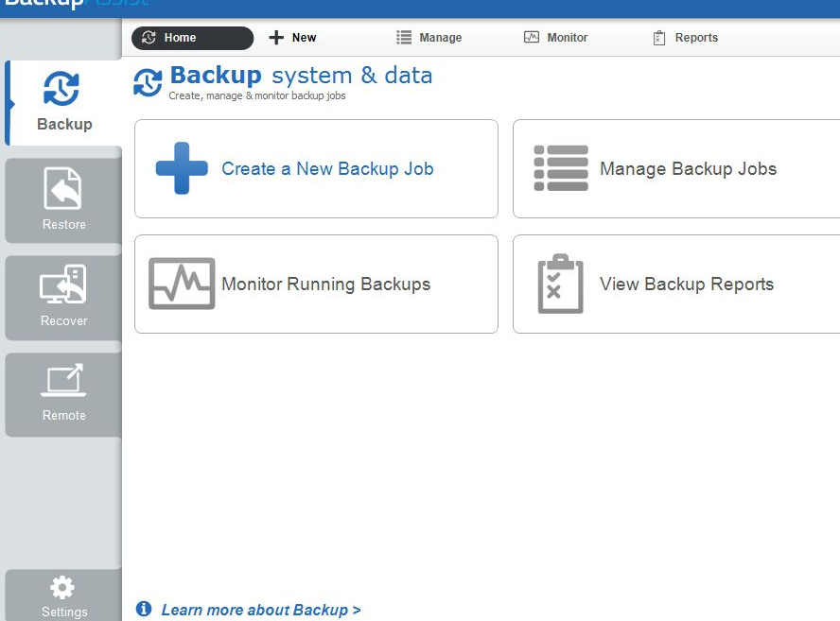The width and height of the screenshot is (840, 621).
Task: Select the Backup sidebar tab
Action: 63,102
